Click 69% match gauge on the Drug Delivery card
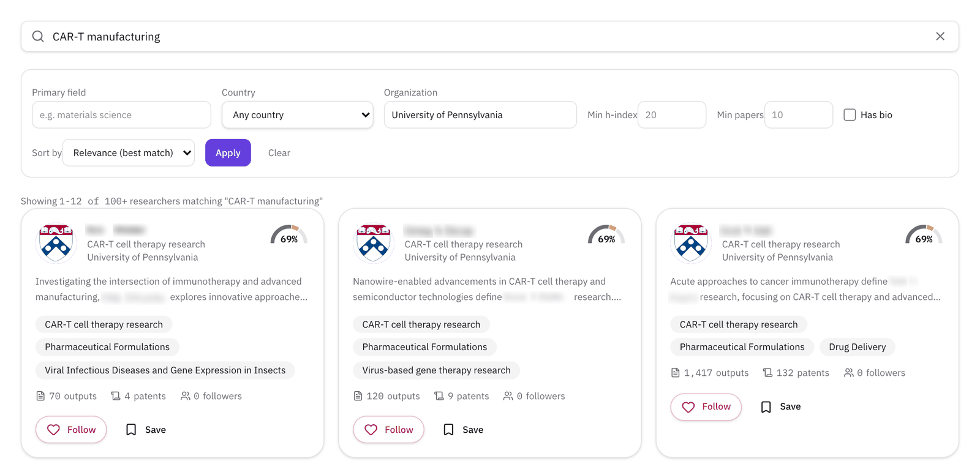This screenshot has height=464, width=980. (924, 235)
